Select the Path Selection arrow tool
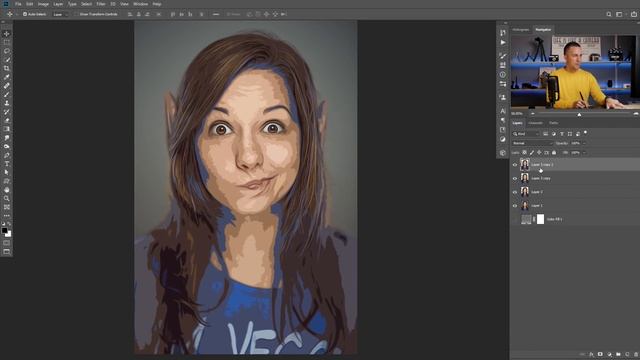640x360 pixels. (7, 172)
